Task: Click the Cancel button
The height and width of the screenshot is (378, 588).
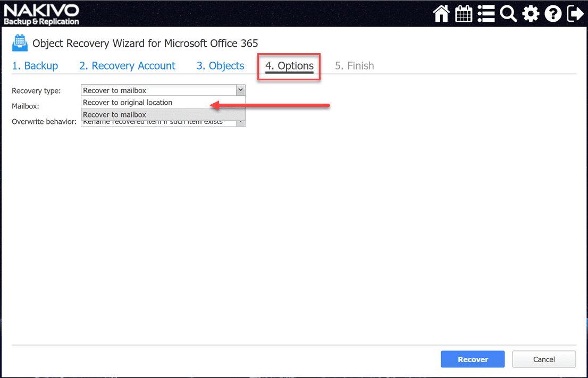Action: (x=544, y=359)
